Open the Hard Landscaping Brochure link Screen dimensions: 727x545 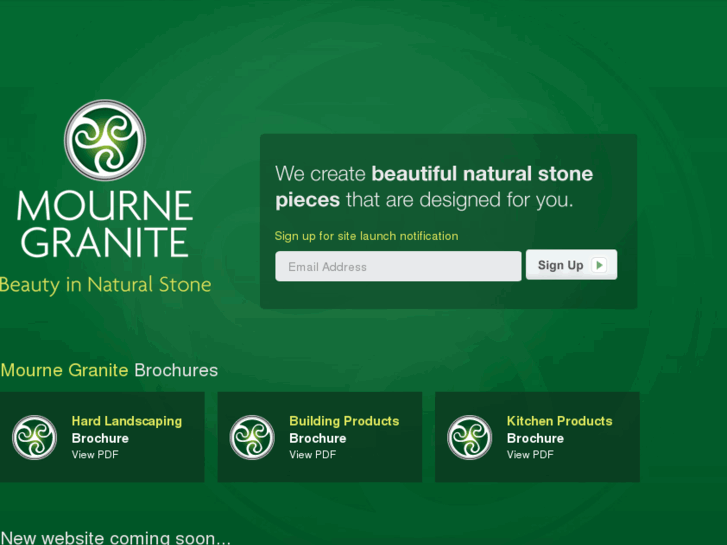pyautogui.click(x=127, y=429)
